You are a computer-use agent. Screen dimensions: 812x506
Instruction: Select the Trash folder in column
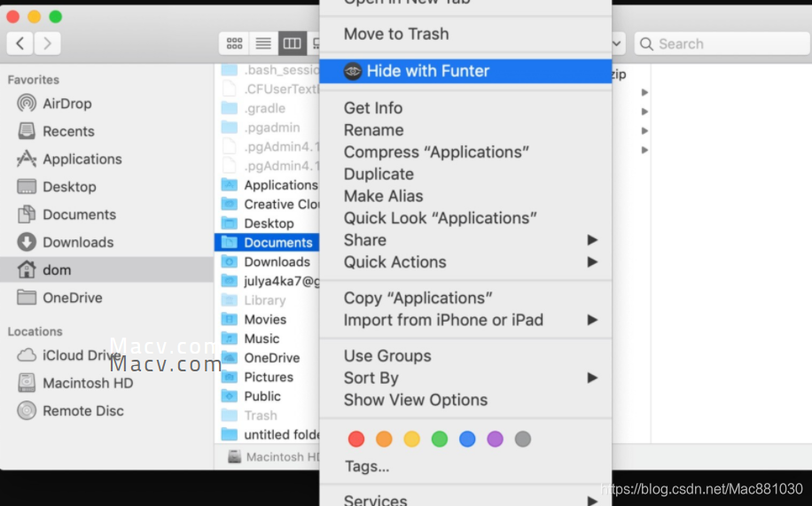pos(267,415)
